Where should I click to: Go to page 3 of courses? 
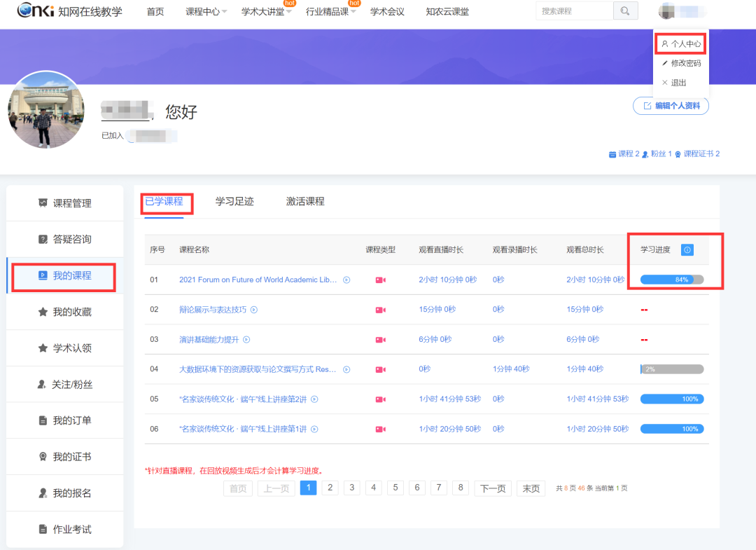pyautogui.click(x=352, y=488)
